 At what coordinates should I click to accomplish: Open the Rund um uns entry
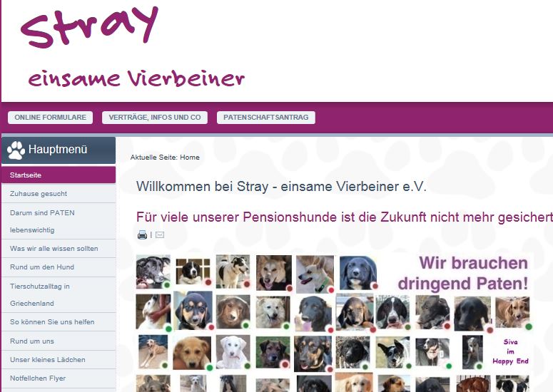pyautogui.click(x=59, y=341)
